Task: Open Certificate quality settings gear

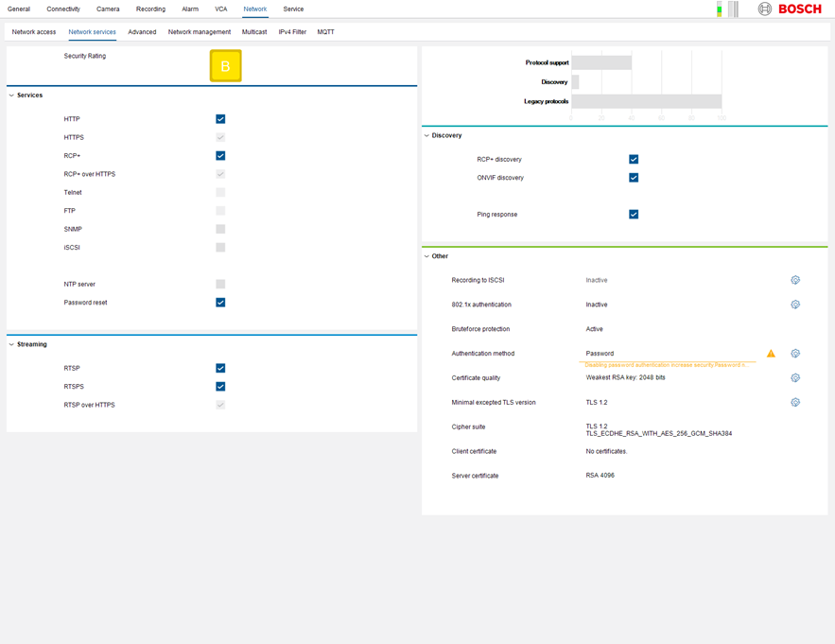Action: [x=795, y=378]
